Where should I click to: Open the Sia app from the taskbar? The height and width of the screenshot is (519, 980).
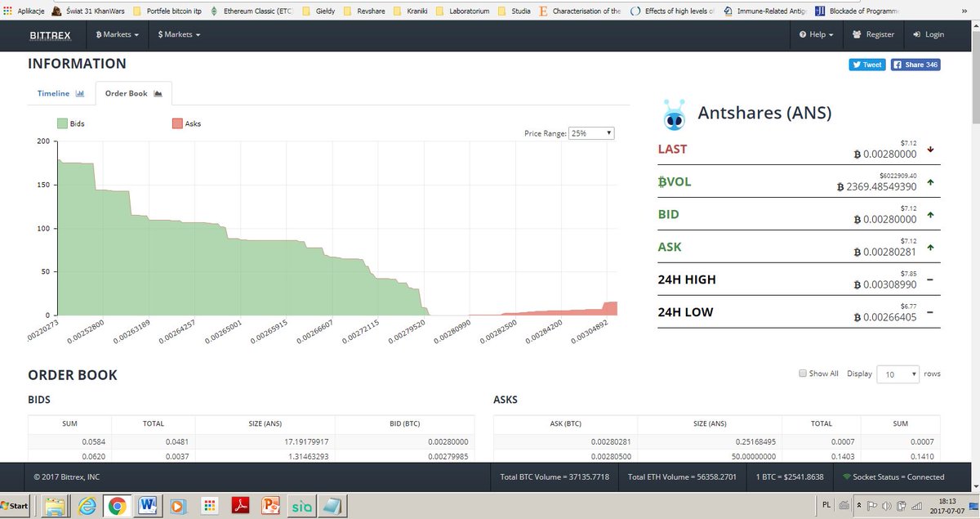(302, 506)
